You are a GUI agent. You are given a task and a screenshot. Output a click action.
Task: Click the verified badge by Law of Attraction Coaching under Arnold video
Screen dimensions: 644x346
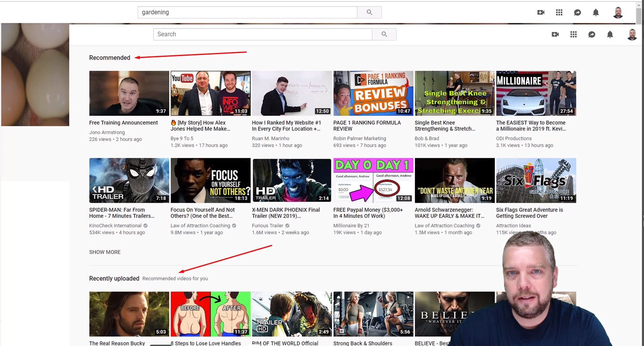[478, 226]
